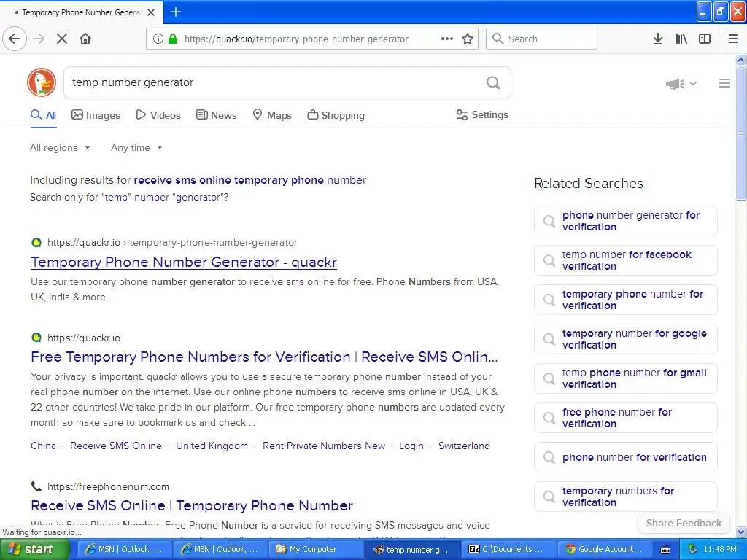Click the https://quackr.io result URL text
The image size is (747, 560).
click(x=84, y=338)
